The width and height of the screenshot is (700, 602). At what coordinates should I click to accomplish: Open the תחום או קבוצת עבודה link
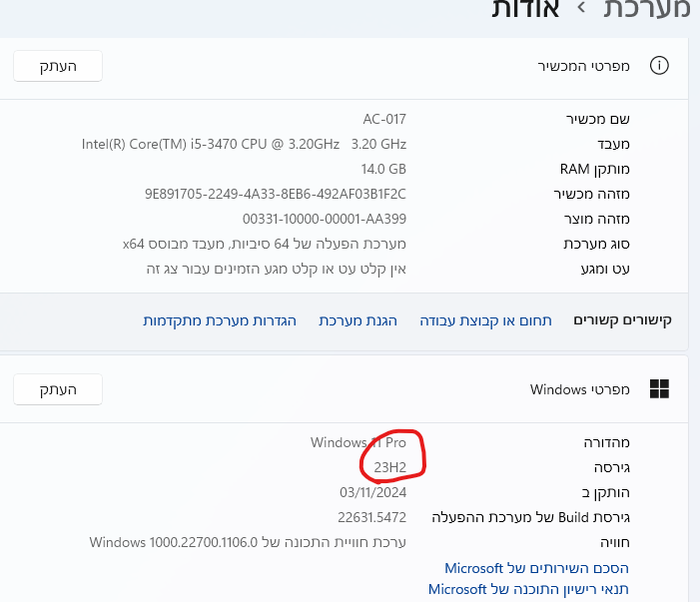(485, 320)
